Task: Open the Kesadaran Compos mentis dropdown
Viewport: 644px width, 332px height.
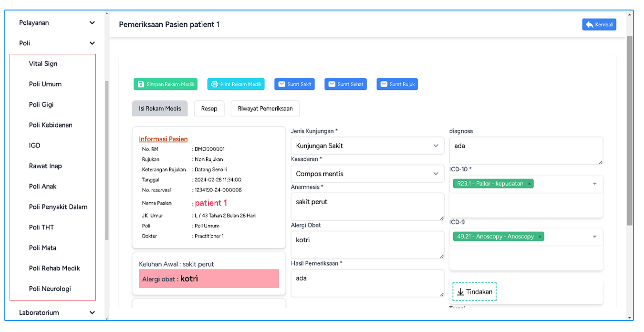Action: 367,174
